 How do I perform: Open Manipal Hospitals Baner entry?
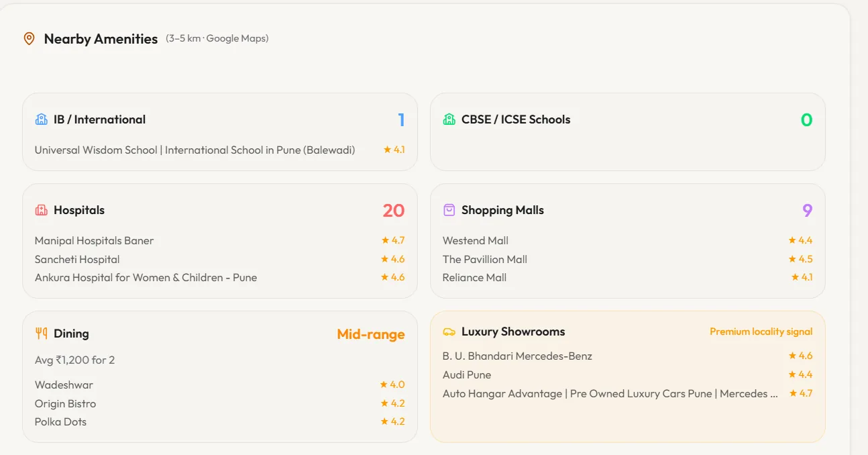tap(94, 240)
